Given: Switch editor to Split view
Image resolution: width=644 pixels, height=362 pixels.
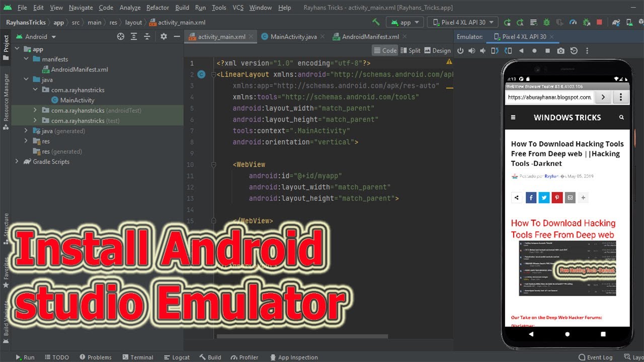Looking at the screenshot, I should 410,50.
